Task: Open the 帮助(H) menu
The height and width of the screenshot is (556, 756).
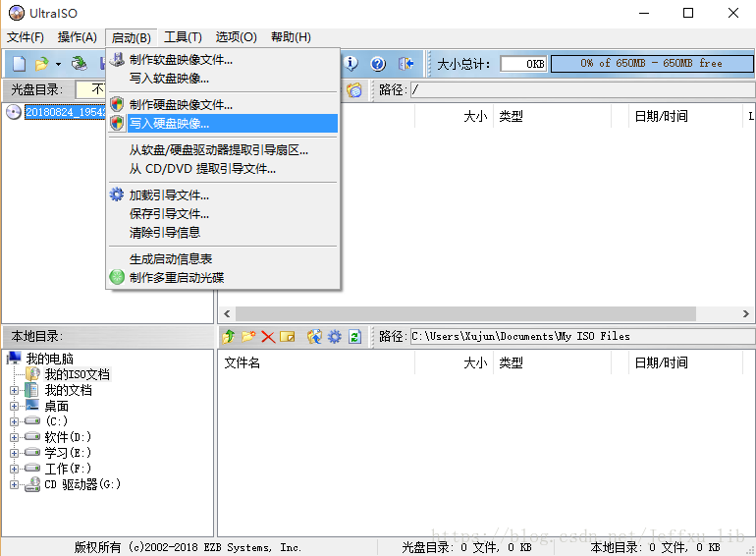Action: click(x=291, y=37)
